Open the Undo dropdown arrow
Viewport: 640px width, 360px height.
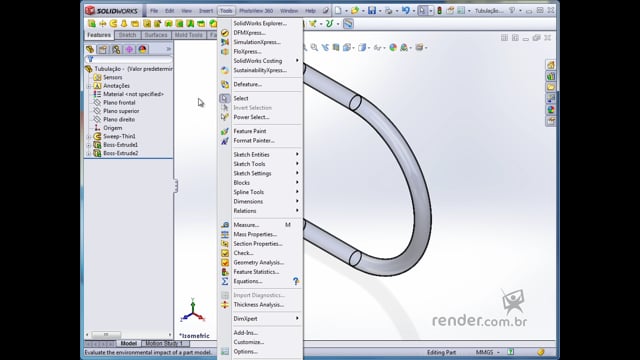coord(413,11)
